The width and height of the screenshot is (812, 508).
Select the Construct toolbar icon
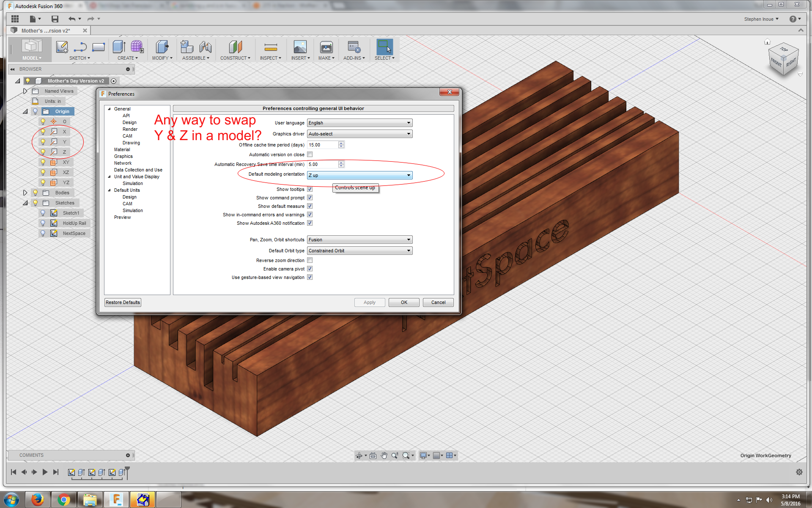click(235, 47)
